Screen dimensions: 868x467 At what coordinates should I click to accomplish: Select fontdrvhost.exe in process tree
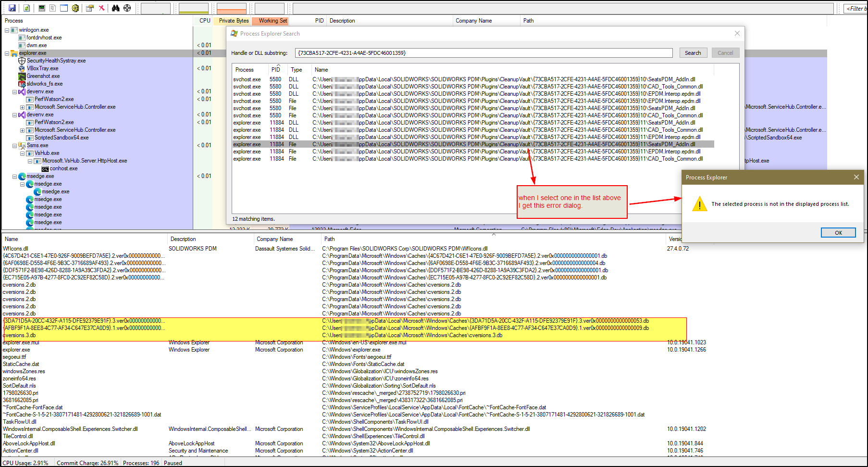tap(44, 38)
